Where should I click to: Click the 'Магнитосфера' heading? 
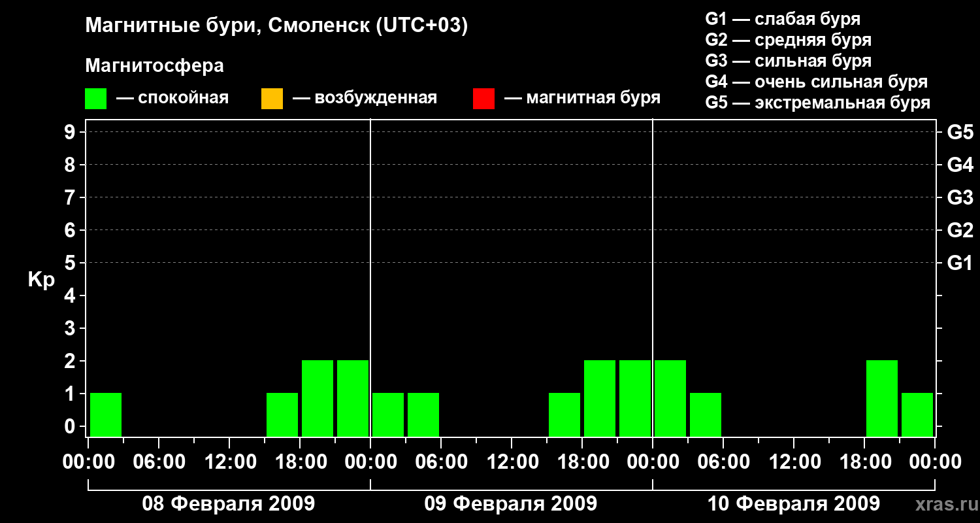pyautogui.click(x=154, y=66)
